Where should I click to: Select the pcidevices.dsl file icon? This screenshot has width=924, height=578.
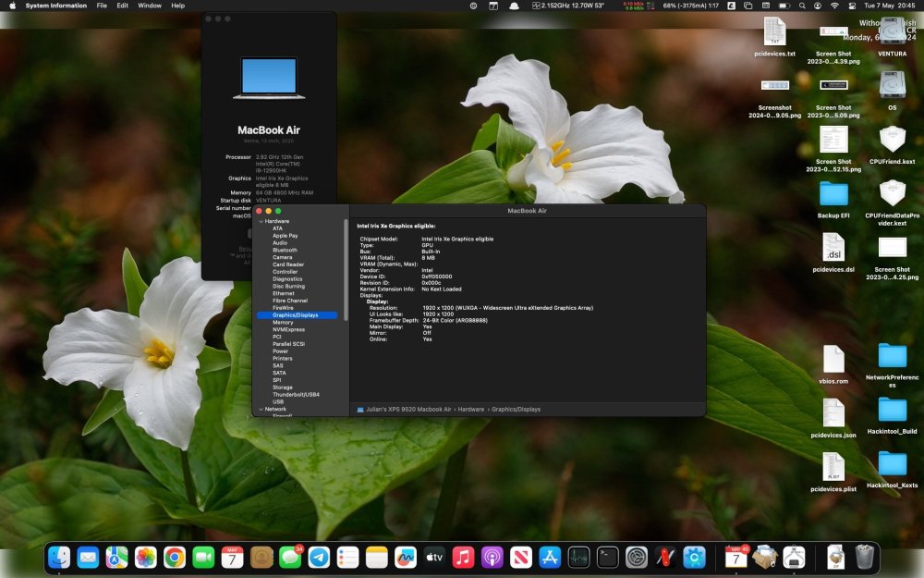(x=833, y=247)
